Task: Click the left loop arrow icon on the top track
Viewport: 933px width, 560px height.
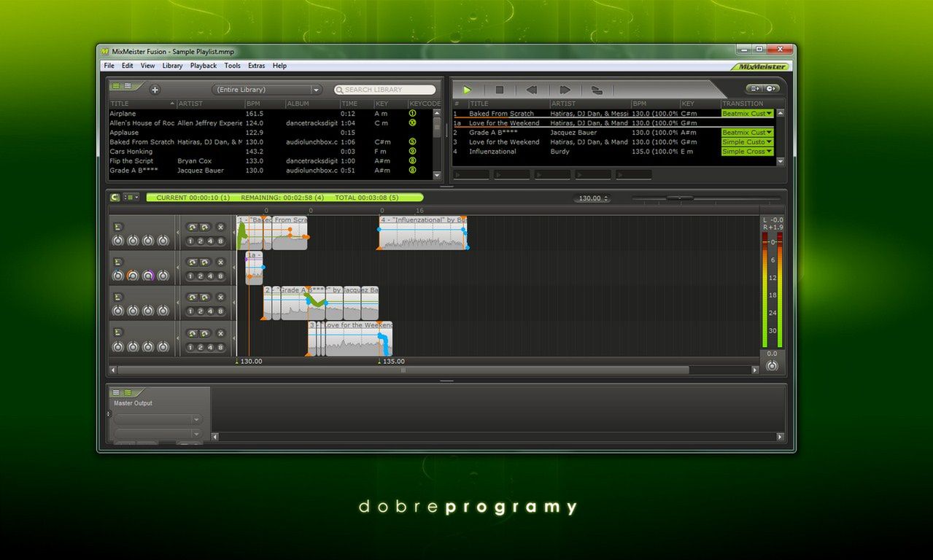Action: [x=192, y=227]
